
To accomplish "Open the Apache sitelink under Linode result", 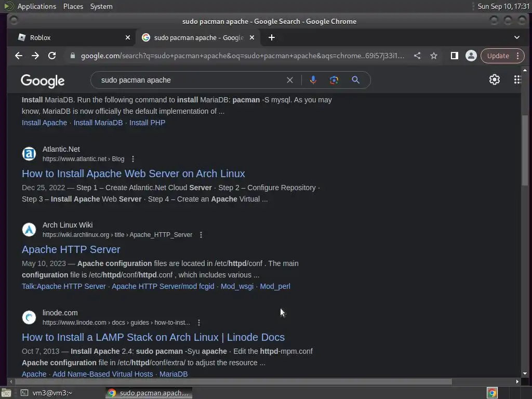I will point(34,374).
